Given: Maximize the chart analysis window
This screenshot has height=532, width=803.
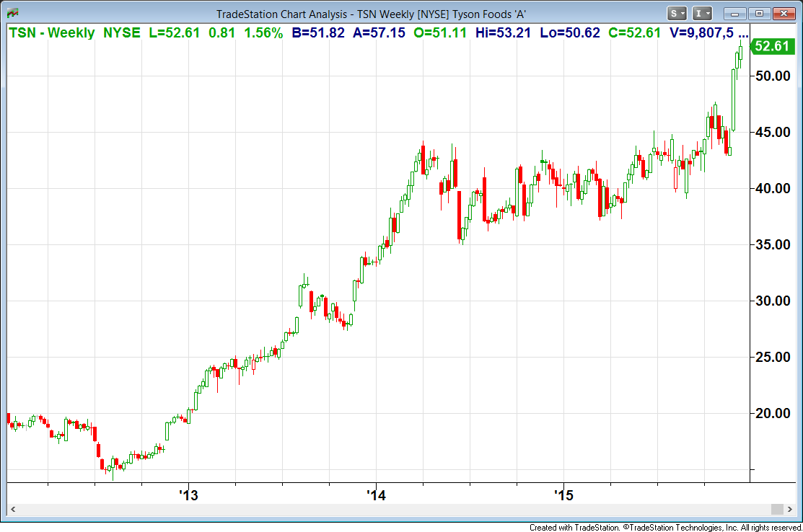Looking at the screenshot, I should point(760,14).
